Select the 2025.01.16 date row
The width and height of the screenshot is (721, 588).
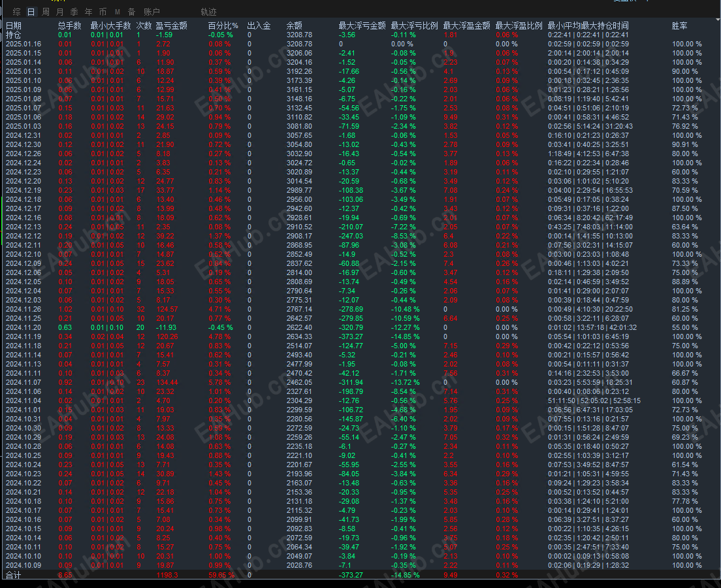point(24,44)
